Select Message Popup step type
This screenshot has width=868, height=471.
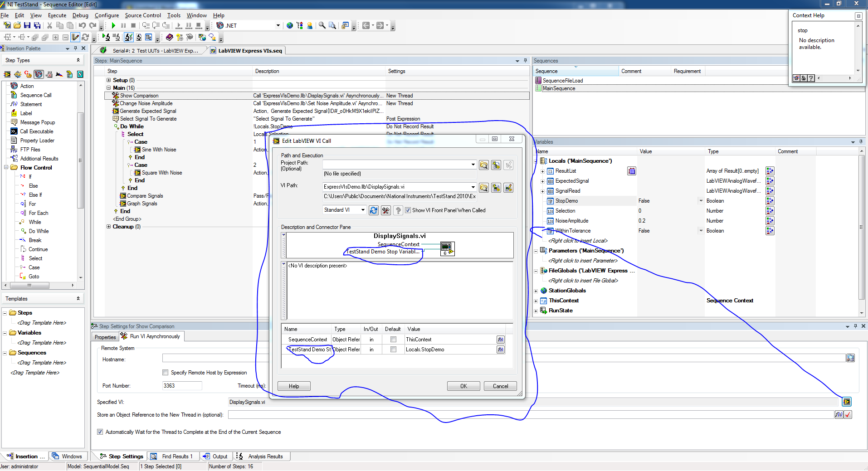click(37, 122)
